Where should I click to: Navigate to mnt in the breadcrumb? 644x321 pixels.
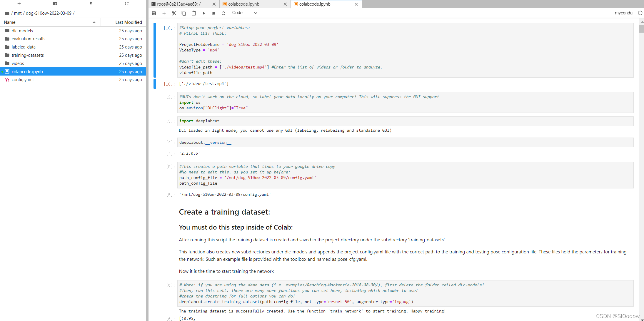18,13
